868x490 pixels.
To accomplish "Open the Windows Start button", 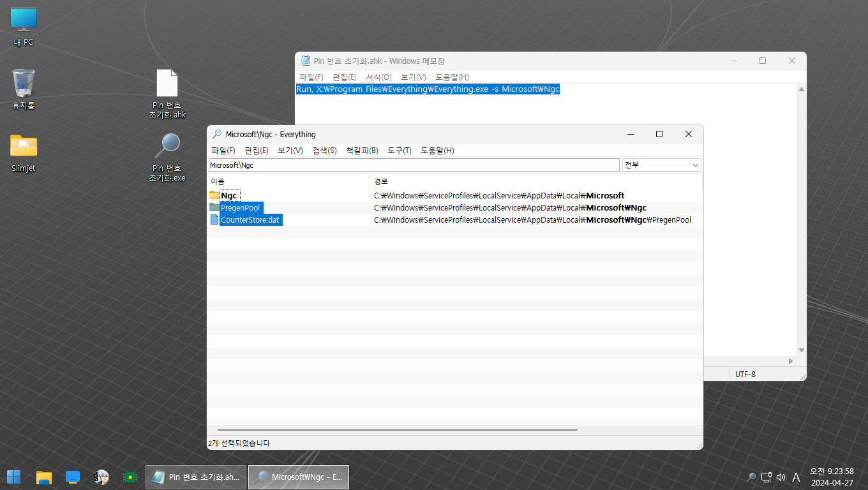I will click(x=13, y=477).
